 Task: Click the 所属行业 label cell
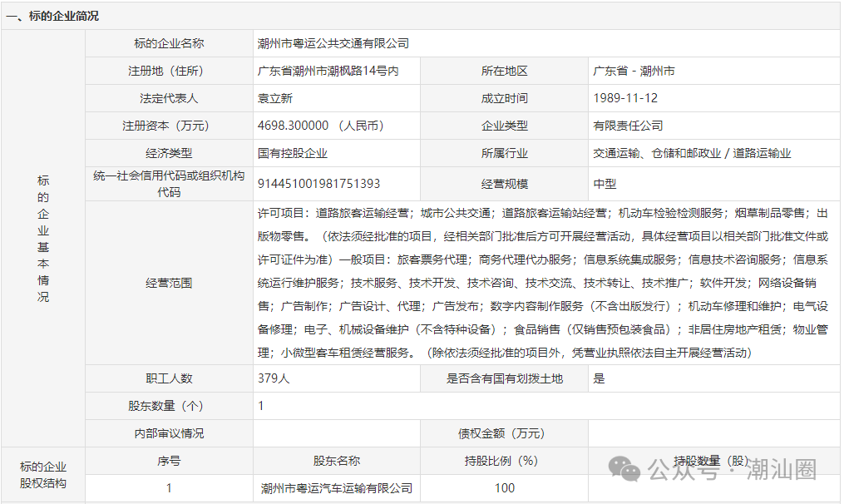tap(505, 154)
